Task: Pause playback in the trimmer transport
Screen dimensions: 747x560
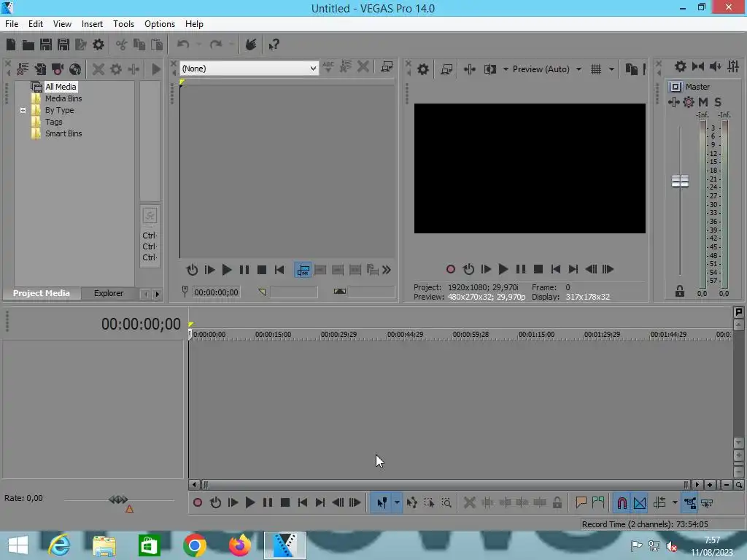Action: 244,270
